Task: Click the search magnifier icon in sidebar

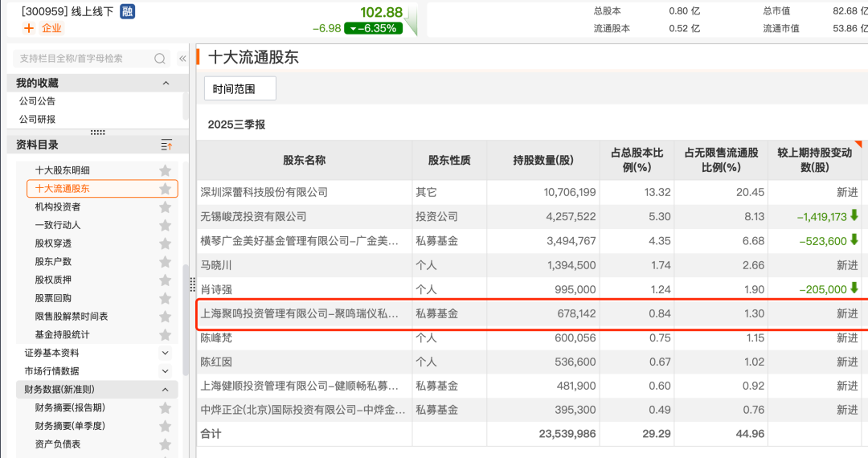Action: 160,59
